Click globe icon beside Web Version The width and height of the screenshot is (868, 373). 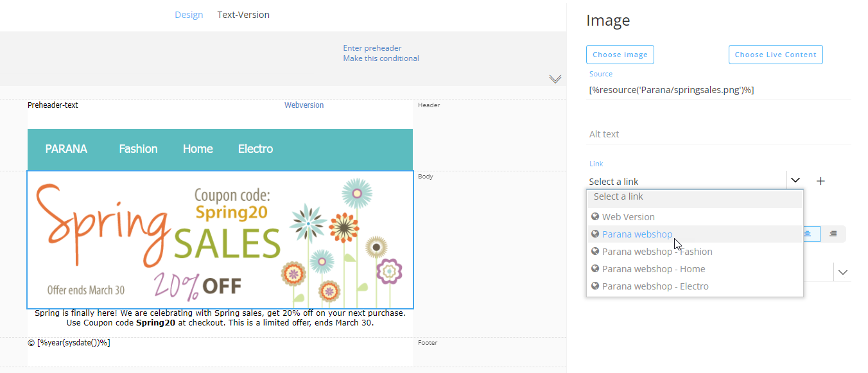[x=595, y=217]
